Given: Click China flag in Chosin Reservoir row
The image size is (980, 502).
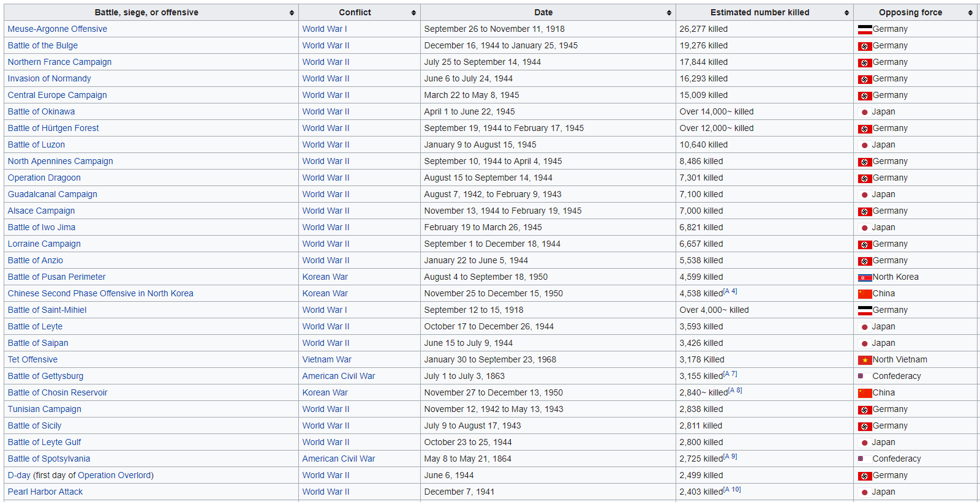Looking at the screenshot, I should [x=865, y=393].
